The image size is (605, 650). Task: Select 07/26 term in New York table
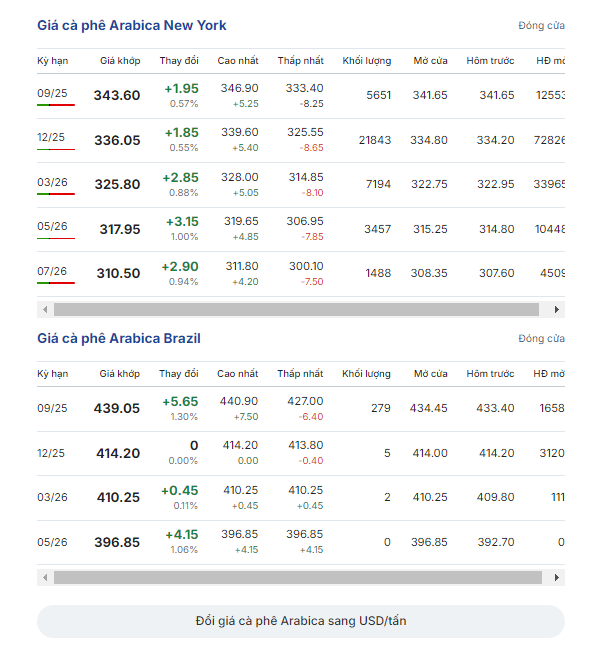[52, 271]
